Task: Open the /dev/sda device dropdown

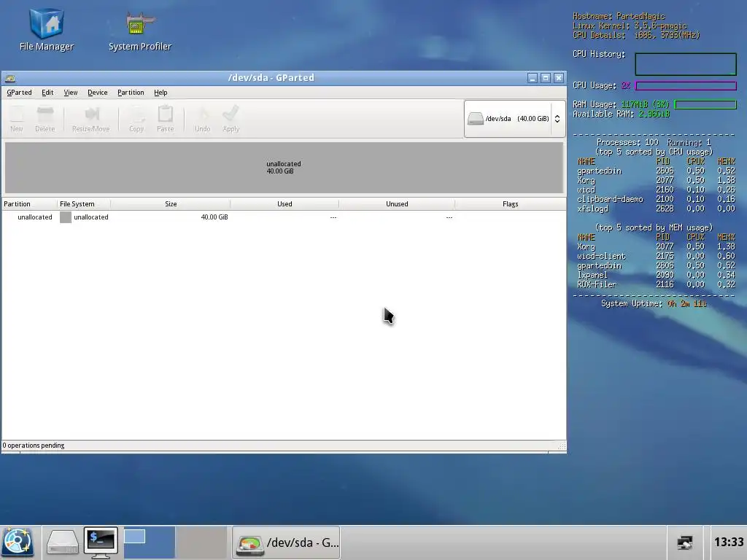Action: [x=514, y=119]
